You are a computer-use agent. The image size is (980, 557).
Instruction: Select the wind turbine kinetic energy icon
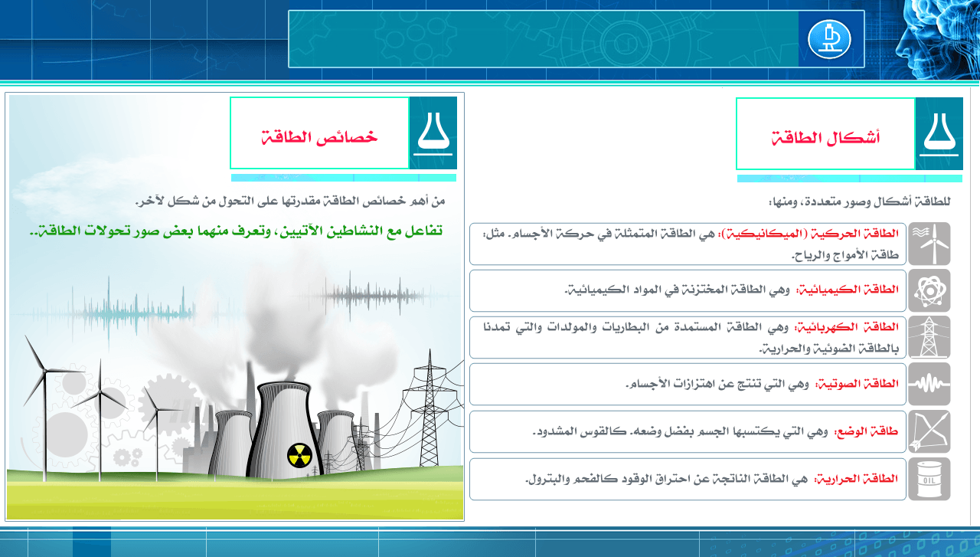(929, 244)
